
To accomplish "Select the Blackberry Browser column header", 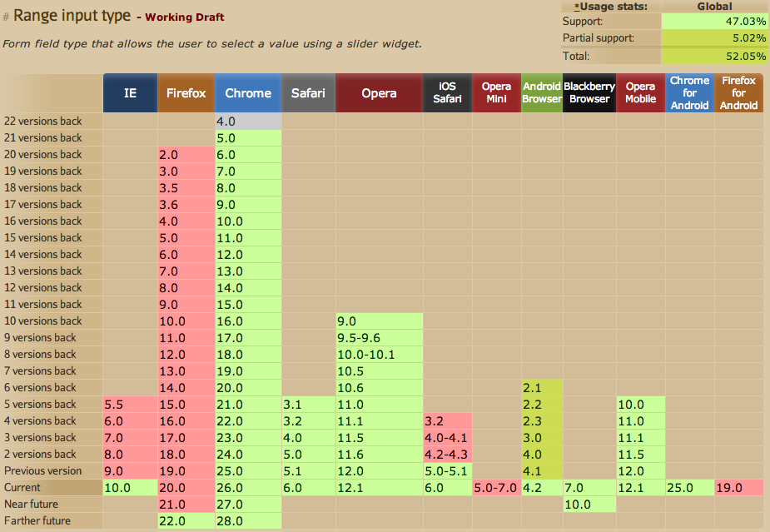I will pyautogui.click(x=589, y=93).
